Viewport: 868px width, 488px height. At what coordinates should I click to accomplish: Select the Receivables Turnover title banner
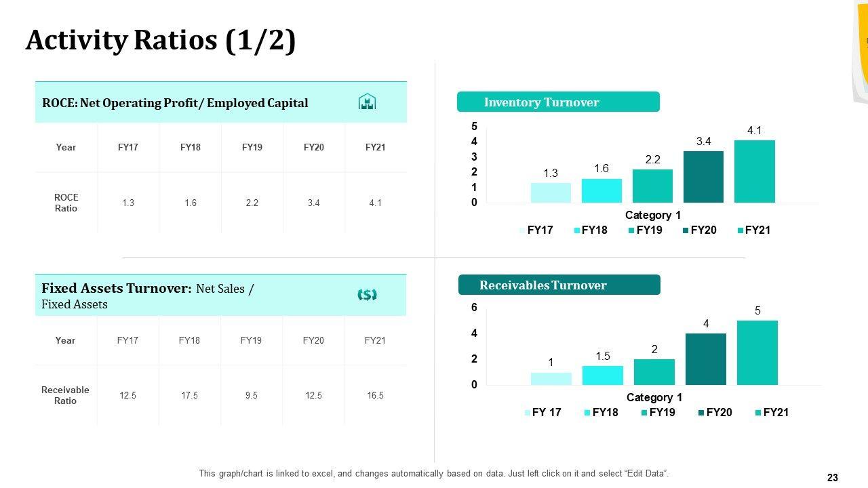559,285
